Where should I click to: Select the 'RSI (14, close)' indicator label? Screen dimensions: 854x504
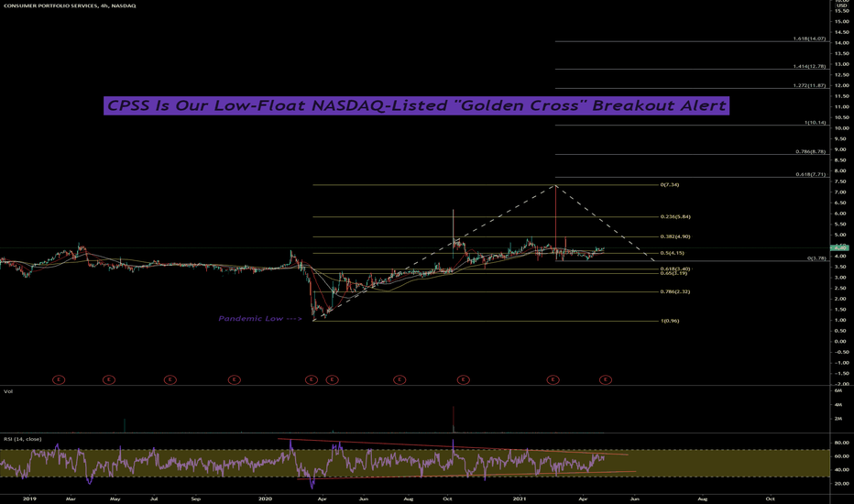(22, 439)
